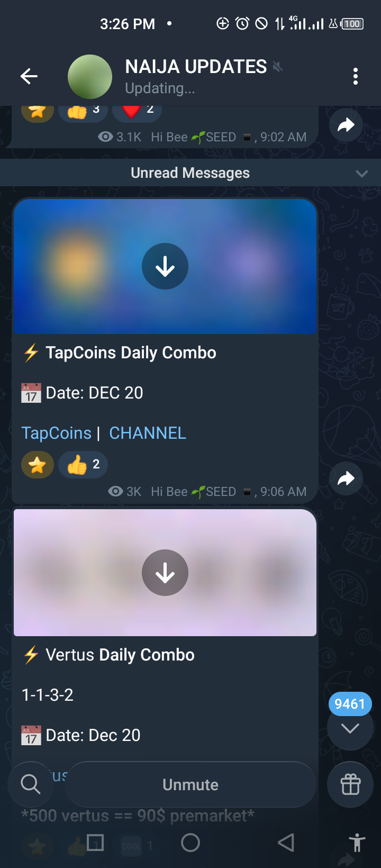The width and height of the screenshot is (381, 868).
Task: Open the CHANNEL link
Action: point(148,433)
